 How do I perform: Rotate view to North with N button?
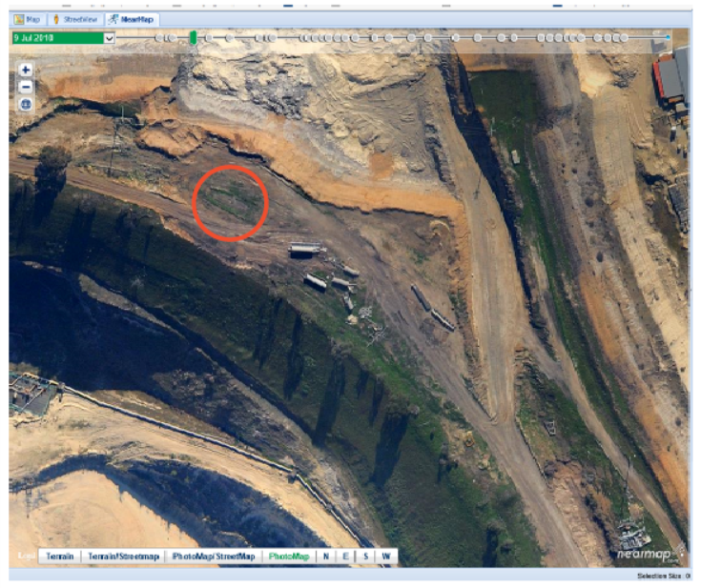tap(326, 557)
